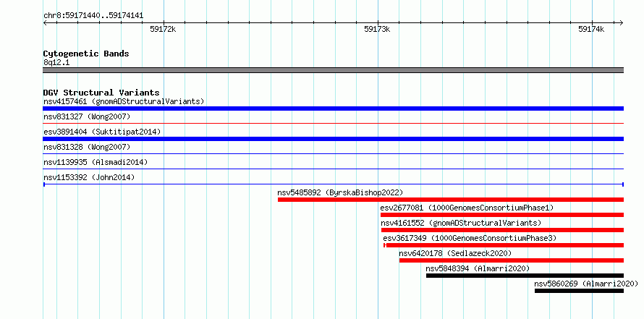Click the black nsv5860269 variant bar
The width and height of the screenshot is (644, 319).
(579, 291)
